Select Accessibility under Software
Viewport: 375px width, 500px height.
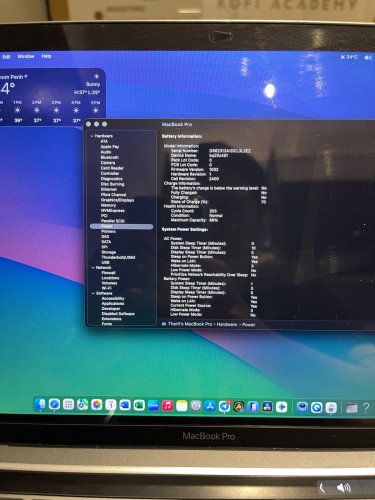(113, 299)
